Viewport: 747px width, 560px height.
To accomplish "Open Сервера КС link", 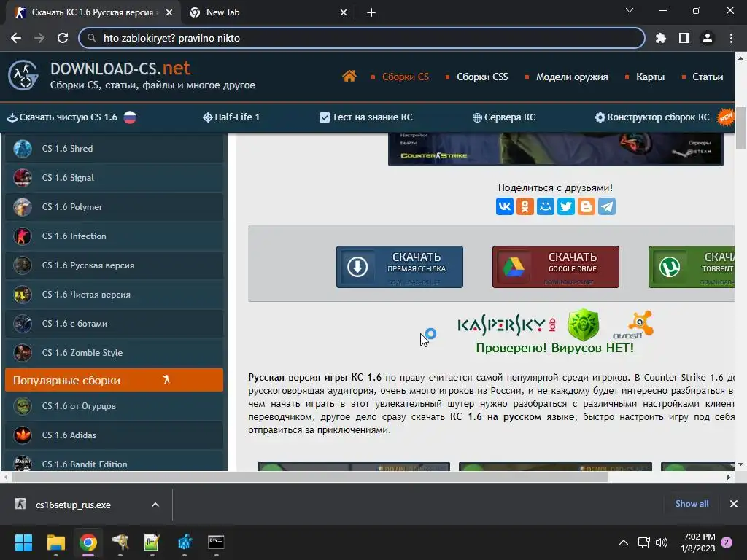I will click(x=503, y=117).
